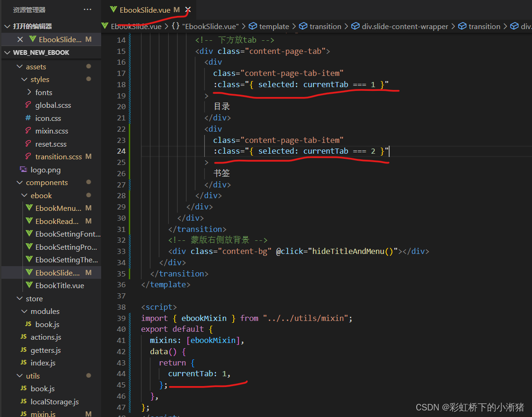This screenshot has height=417, width=532.
Task: Click the first transition breadcrumb segment
Action: 320,27
